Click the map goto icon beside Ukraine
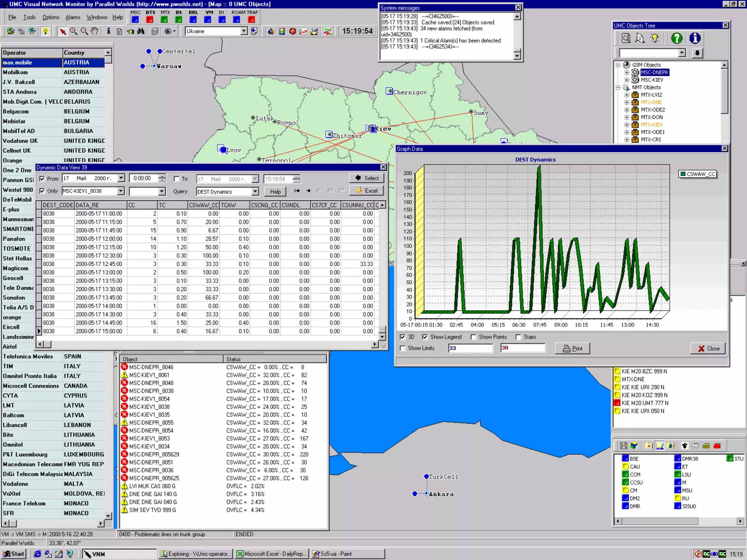Viewport: 747px width, 560px height. (254, 31)
